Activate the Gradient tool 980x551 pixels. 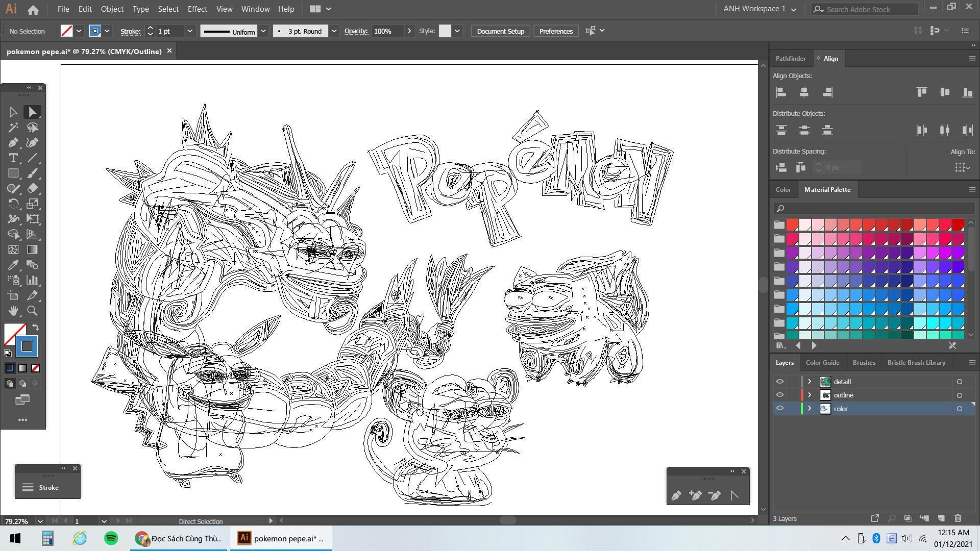(32, 250)
